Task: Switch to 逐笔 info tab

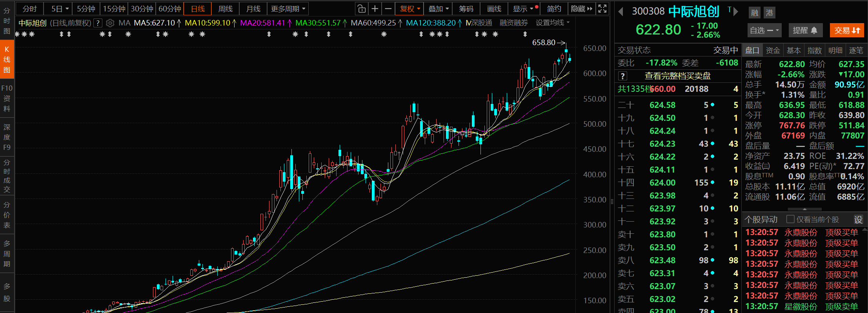Action: click(856, 50)
